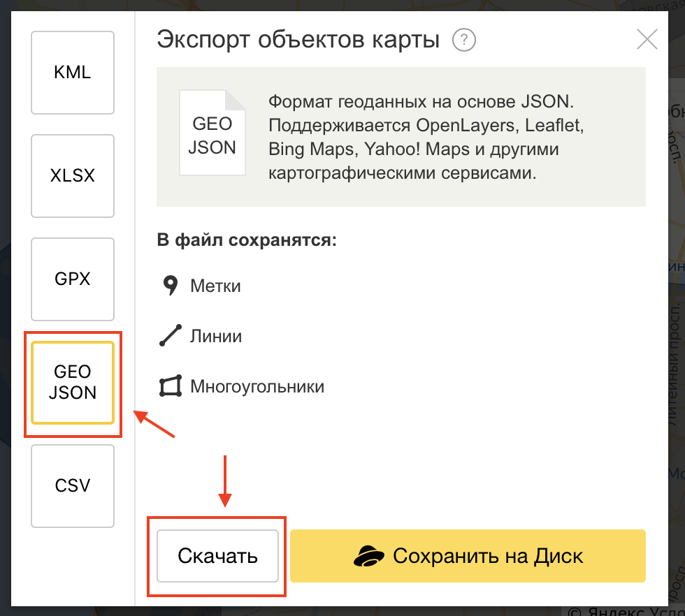Viewport: 685px width, 616px height.
Task: Switch to the XLSX format option
Action: [73, 176]
